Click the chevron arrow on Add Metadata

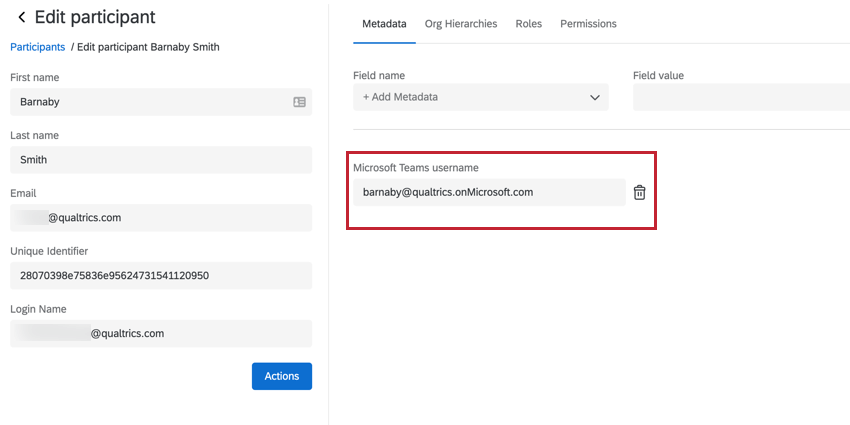pyautogui.click(x=595, y=97)
